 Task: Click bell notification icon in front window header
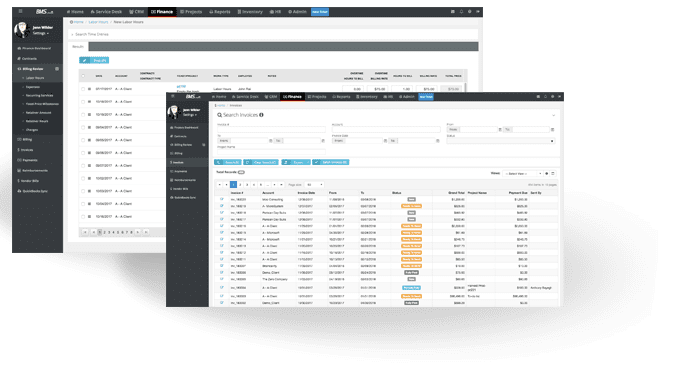pos(545,97)
